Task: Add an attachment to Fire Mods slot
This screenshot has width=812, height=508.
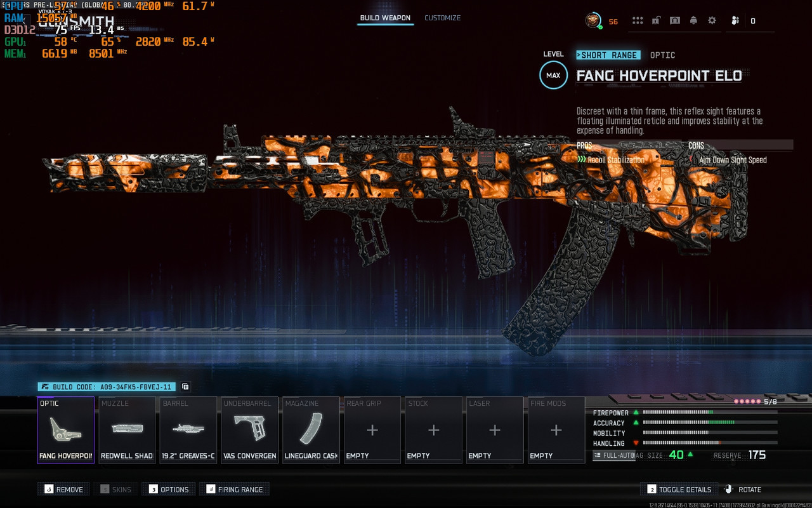Action: 556,430
